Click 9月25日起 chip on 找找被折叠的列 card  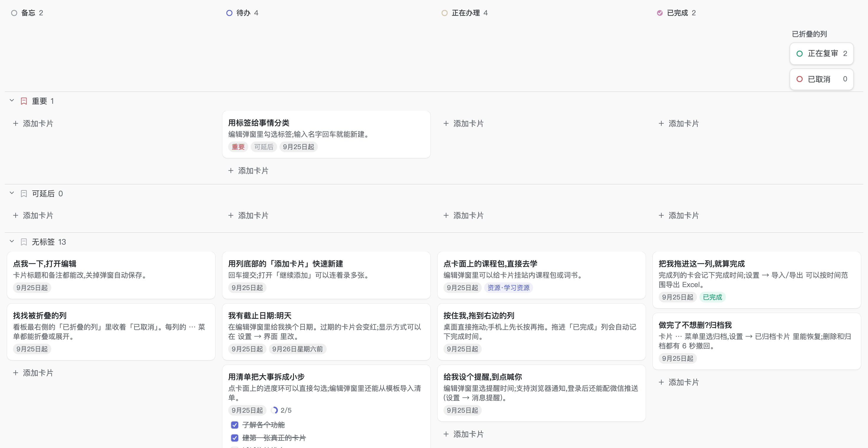tap(32, 349)
